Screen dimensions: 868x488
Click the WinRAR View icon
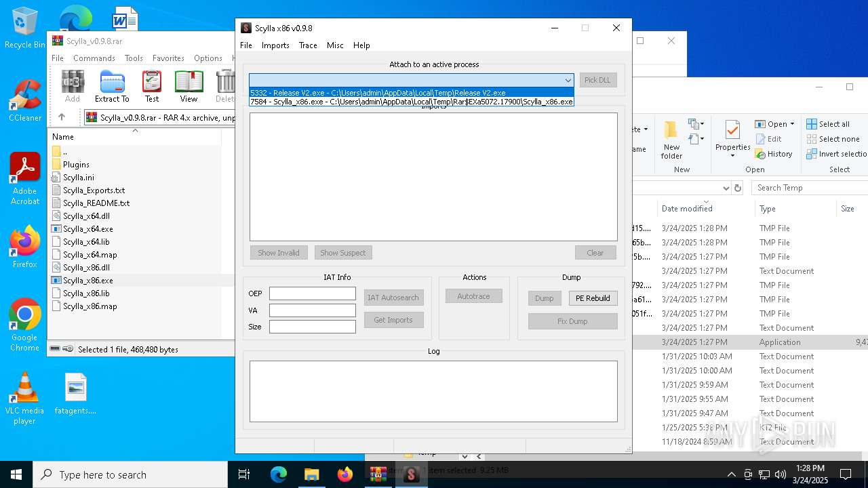[x=189, y=86]
